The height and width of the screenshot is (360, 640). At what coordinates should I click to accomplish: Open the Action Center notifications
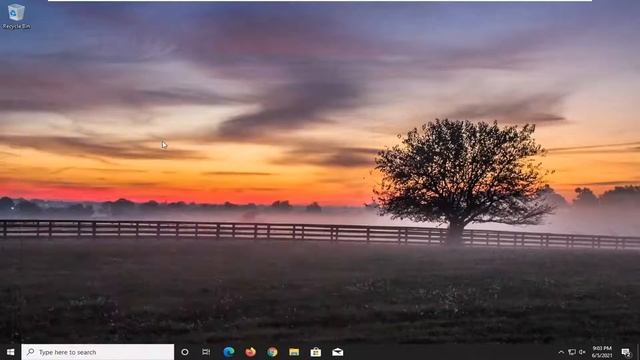tap(626, 352)
